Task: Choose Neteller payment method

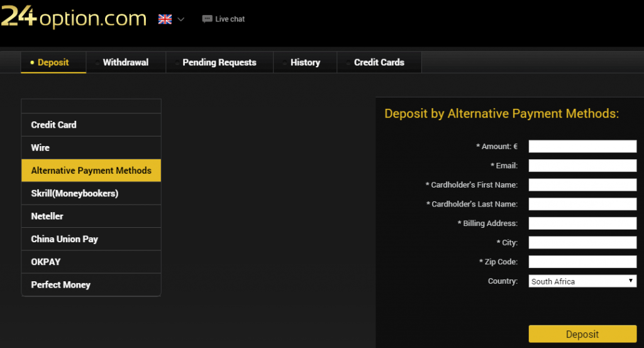Action: (x=91, y=216)
